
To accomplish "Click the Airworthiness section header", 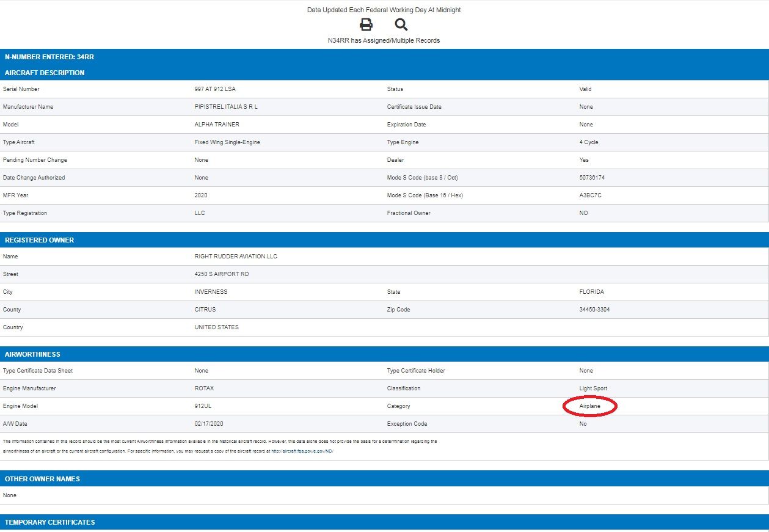I will pos(32,354).
